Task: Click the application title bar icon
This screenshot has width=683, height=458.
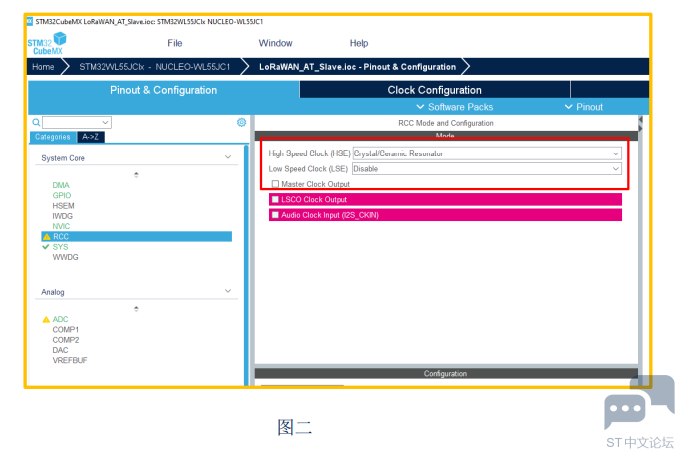Action: click(x=30, y=21)
